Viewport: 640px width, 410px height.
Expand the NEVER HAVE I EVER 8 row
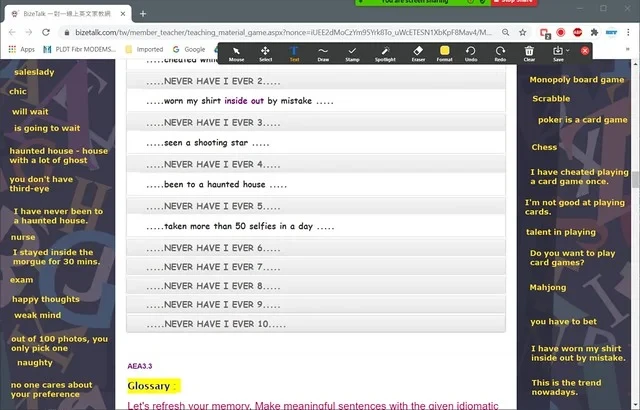pyautogui.click(x=316, y=286)
